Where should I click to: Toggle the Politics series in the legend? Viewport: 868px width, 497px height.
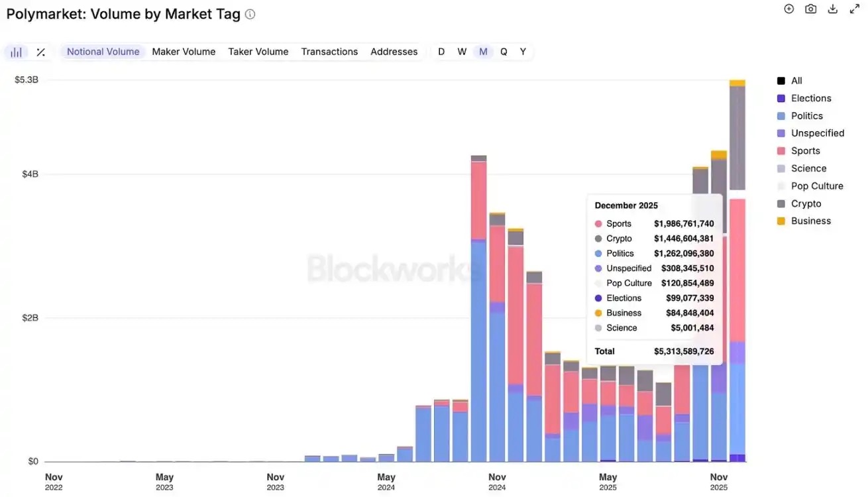click(807, 115)
